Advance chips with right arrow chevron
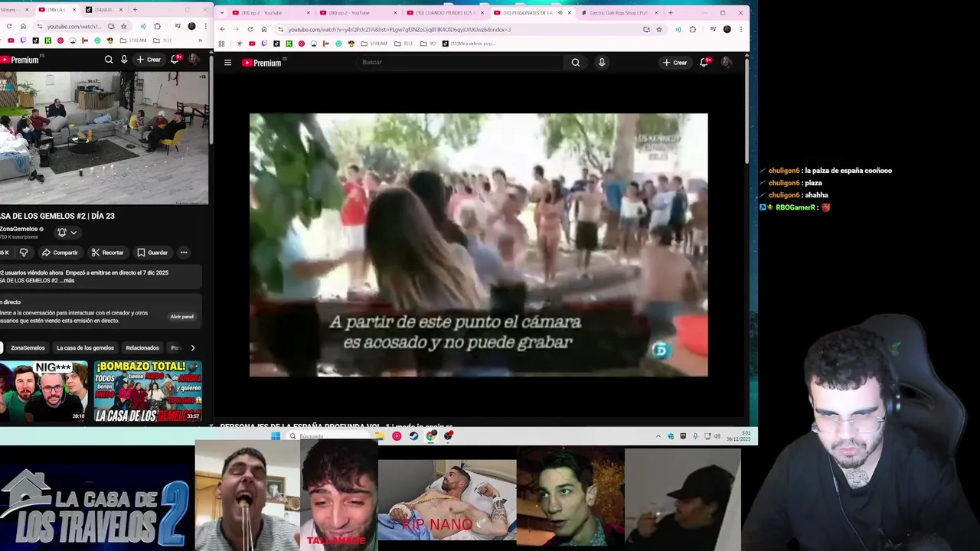This screenshot has height=551, width=980. click(x=192, y=347)
